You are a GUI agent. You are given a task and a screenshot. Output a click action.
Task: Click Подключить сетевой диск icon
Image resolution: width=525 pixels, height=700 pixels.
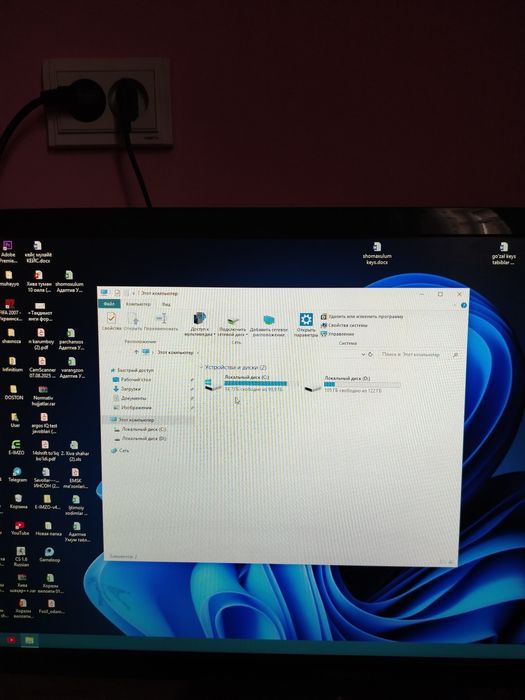[233, 320]
